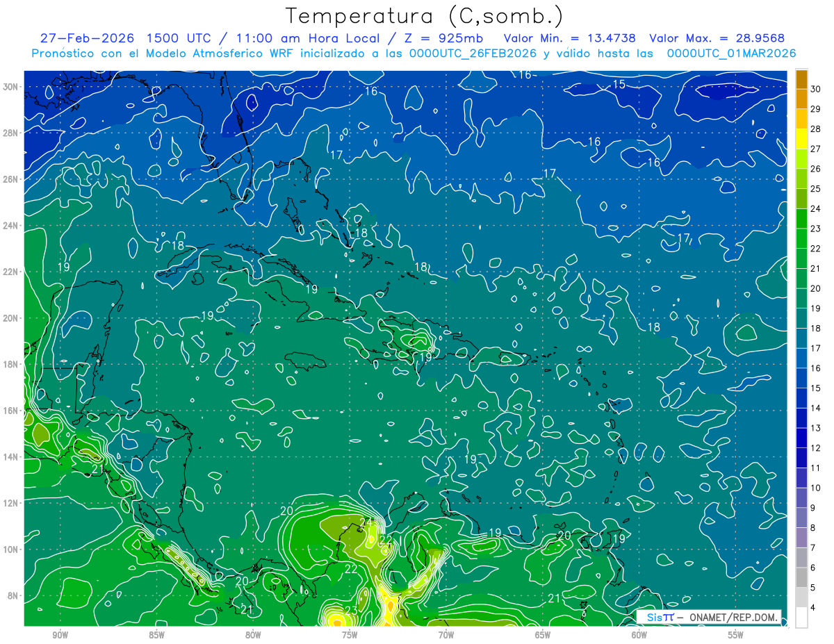
Task: Click the contour label 15 near 30N
Action: 619,85
